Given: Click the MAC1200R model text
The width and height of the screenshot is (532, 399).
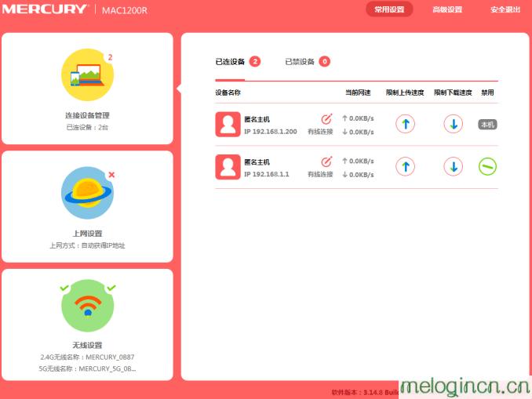Looking at the screenshot, I should tap(125, 10).
